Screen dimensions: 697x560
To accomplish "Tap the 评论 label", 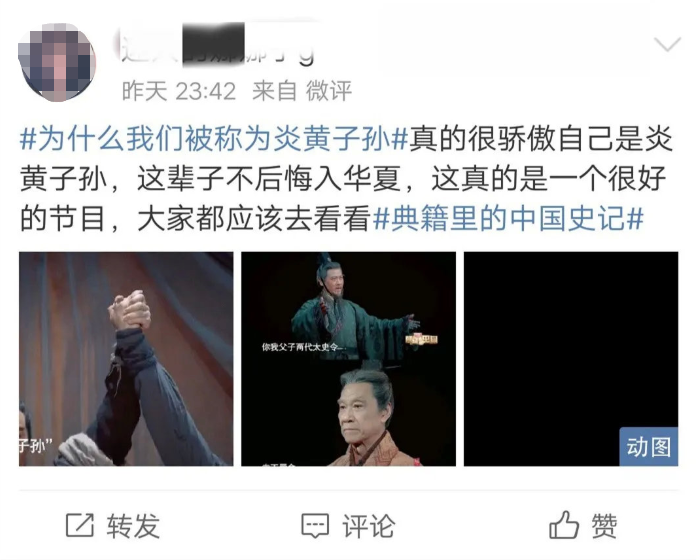I will coord(368,526).
